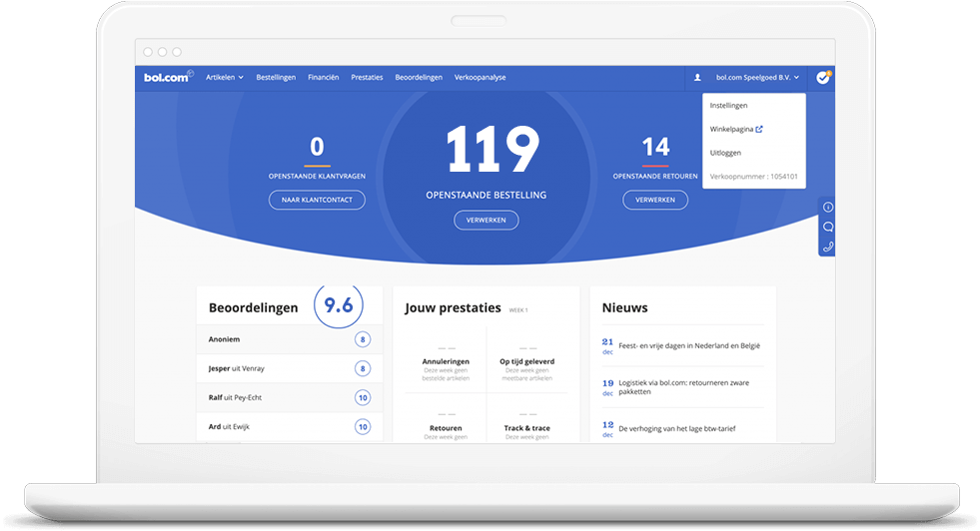Open the user profile icon
Viewport: 980px width, 531px height.
(x=697, y=78)
